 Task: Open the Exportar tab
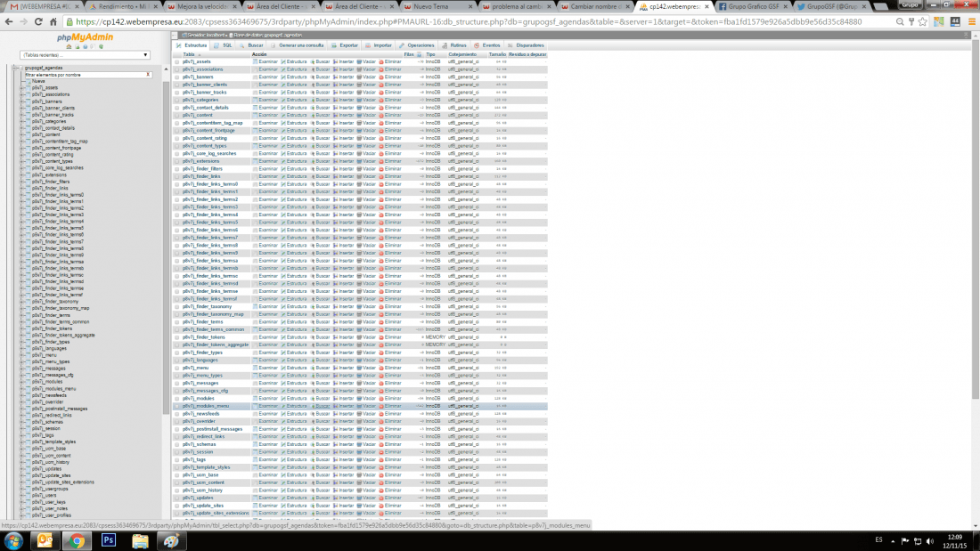coord(345,45)
